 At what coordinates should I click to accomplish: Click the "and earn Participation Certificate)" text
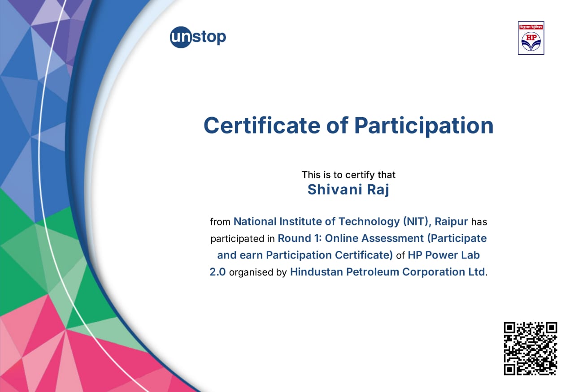click(x=305, y=255)
